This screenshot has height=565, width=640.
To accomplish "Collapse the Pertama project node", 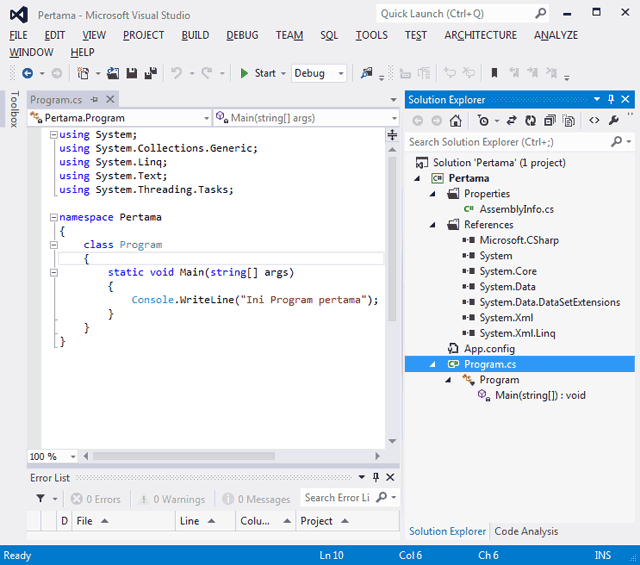I will pos(417,178).
